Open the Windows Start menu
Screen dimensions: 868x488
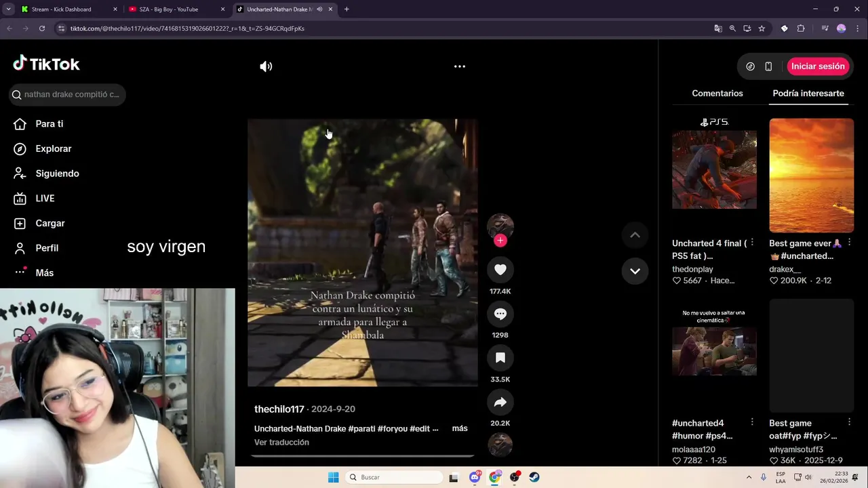click(x=333, y=477)
